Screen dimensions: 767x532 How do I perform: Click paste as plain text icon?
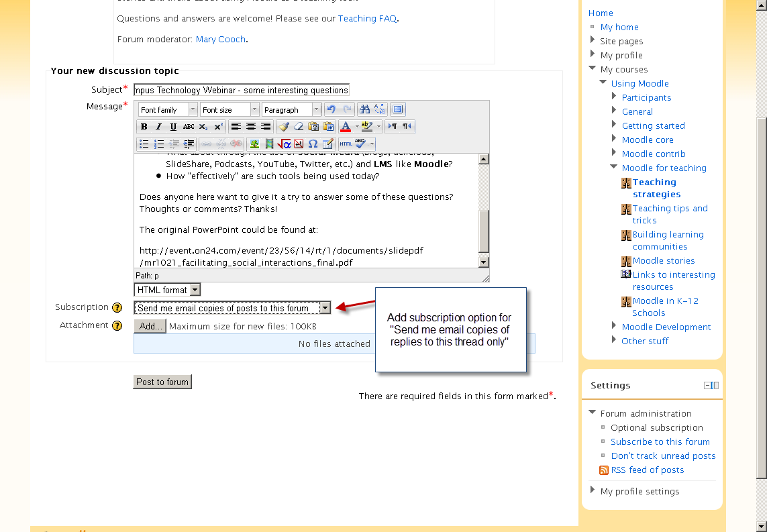click(x=313, y=127)
